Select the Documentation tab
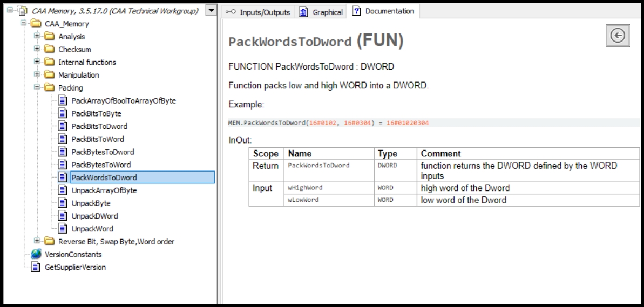This screenshot has height=307, width=644. 383,11
